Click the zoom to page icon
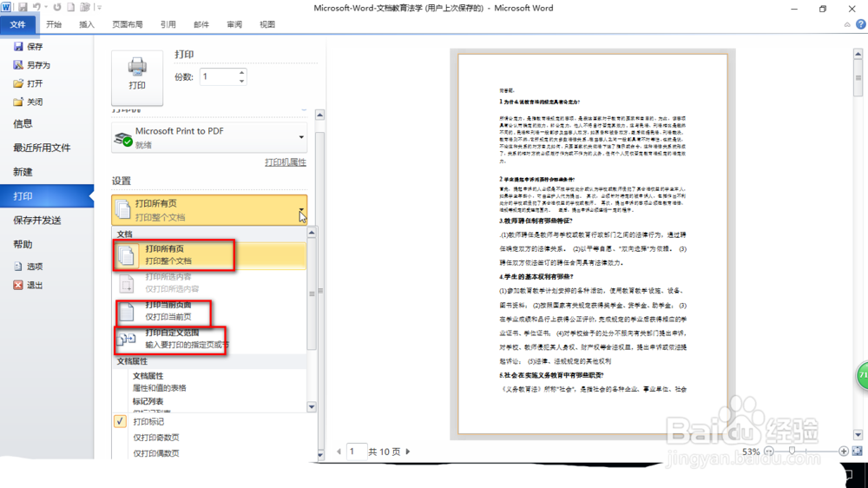Image resolution: width=868 pixels, height=488 pixels. click(857, 452)
